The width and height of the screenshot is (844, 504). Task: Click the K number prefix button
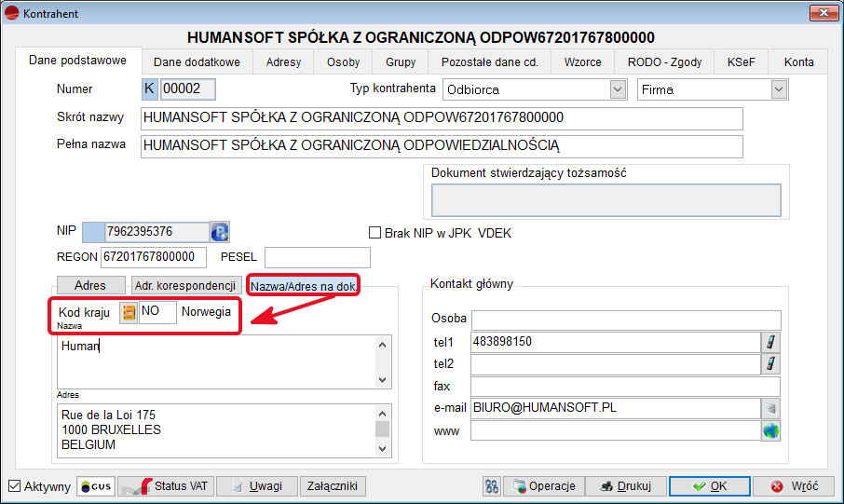coord(150,89)
